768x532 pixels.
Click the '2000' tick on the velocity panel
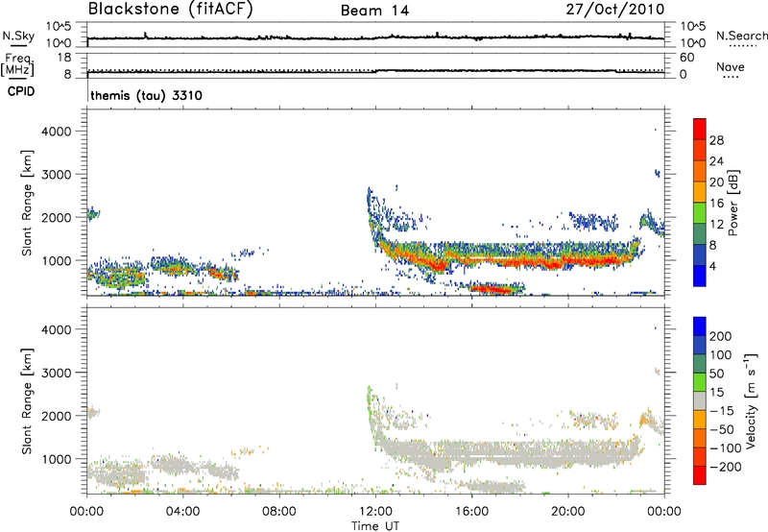(x=57, y=416)
